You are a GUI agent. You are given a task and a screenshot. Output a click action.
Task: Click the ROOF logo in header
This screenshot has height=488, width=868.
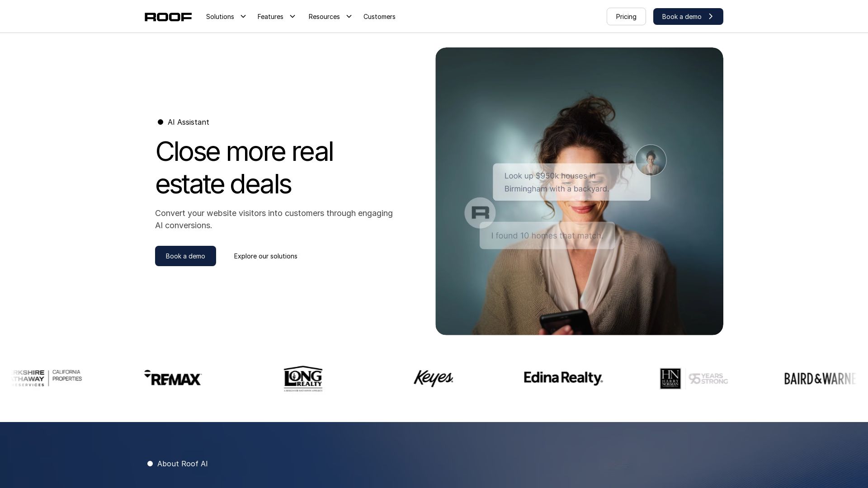(x=168, y=17)
